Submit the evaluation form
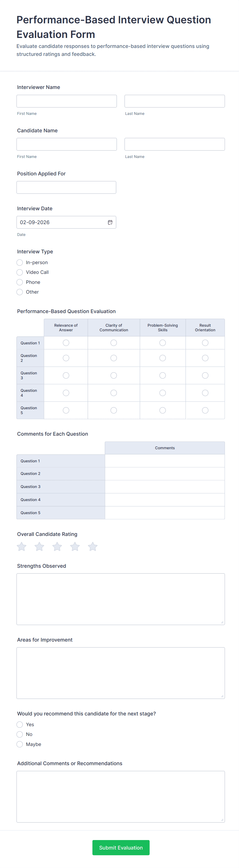 pos(121,847)
